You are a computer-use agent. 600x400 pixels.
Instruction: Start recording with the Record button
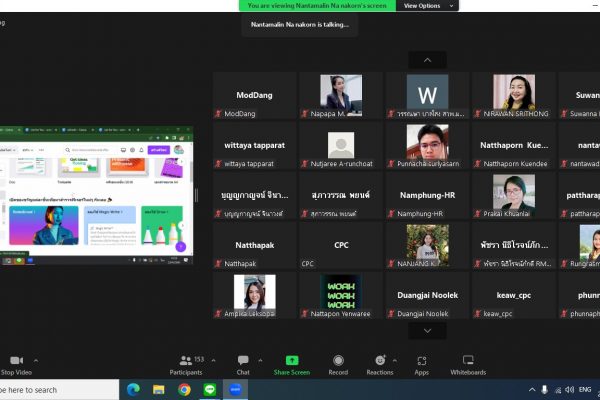[x=338, y=365]
